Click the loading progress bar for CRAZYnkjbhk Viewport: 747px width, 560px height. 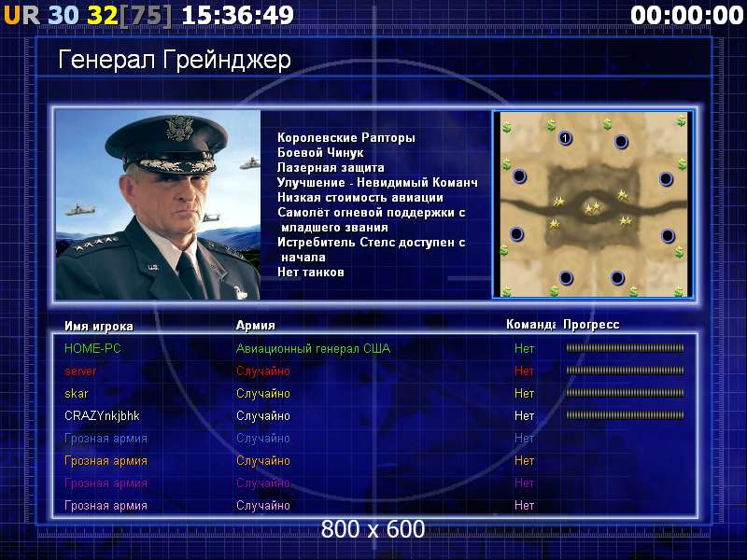[x=625, y=415]
